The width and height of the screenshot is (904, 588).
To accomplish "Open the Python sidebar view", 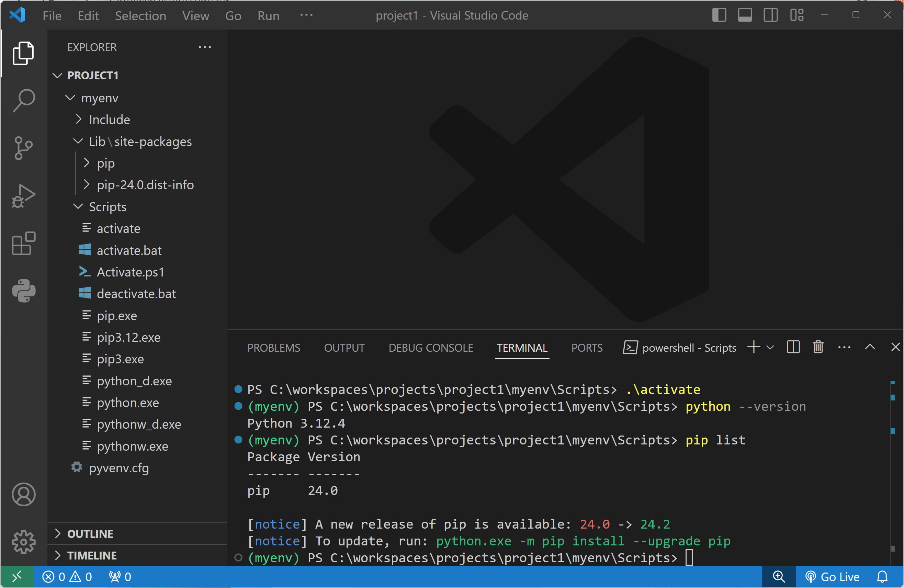I will pyautogui.click(x=24, y=291).
